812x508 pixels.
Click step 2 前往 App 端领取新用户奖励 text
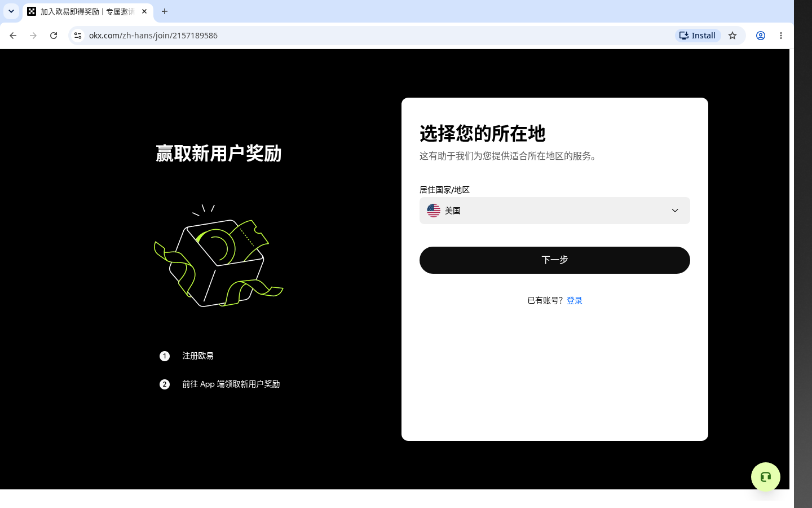[231, 384]
